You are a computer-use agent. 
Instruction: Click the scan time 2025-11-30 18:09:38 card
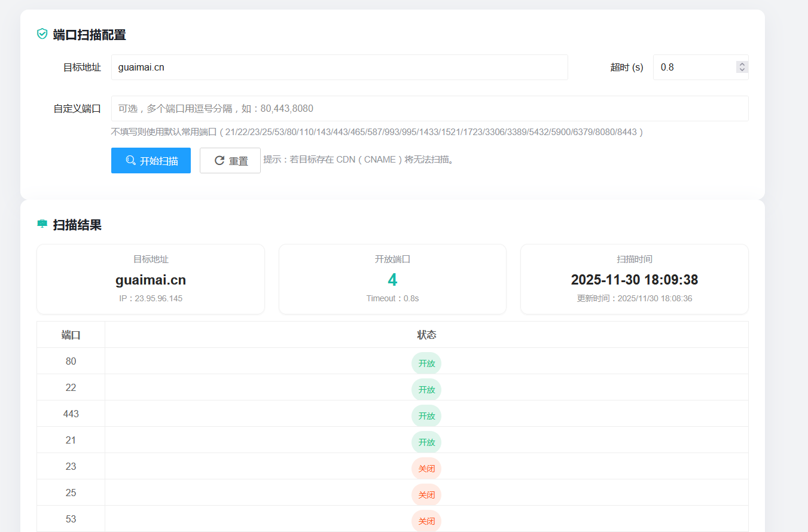[x=635, y=279]
